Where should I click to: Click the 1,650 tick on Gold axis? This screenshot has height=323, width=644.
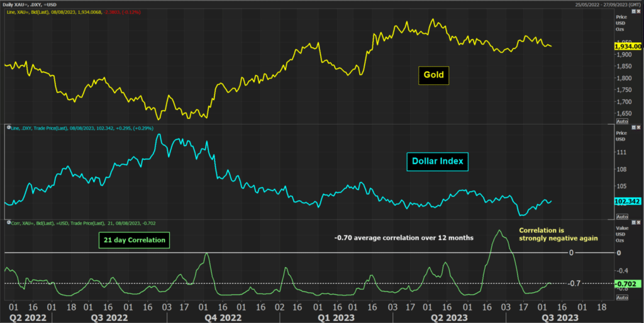[x=624, y=113]
